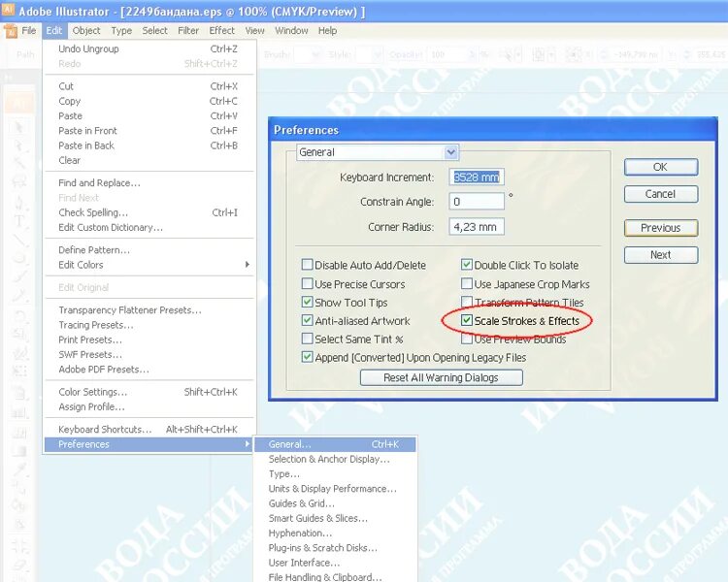Expand the Edit Colors submenu arrow
728x582 pixels.
point(247,264)
